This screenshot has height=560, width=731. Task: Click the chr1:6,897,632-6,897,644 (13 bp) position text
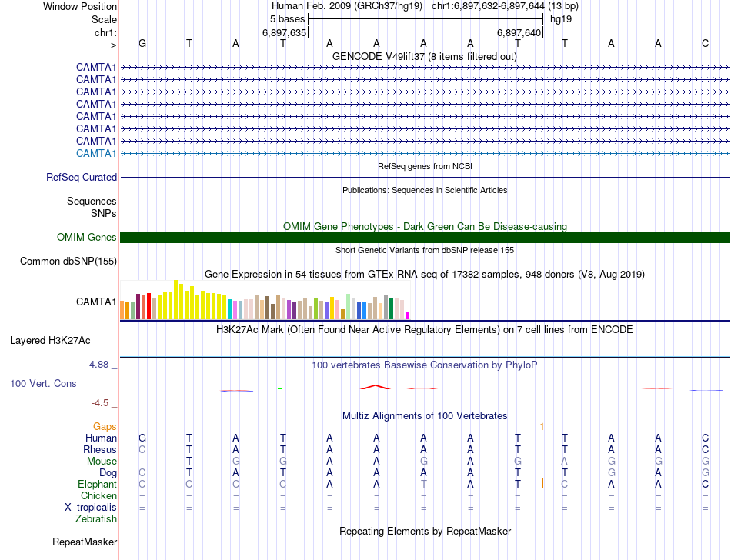(505, 6)
